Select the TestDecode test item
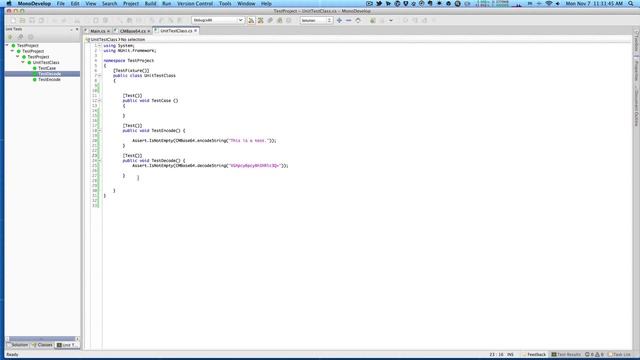 pos(49,74)
